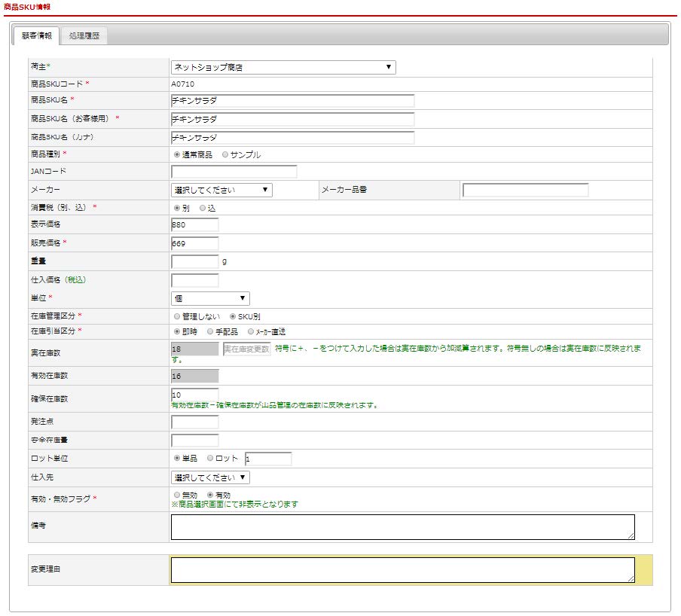Click the yellow 変更理由 text area

402,570
